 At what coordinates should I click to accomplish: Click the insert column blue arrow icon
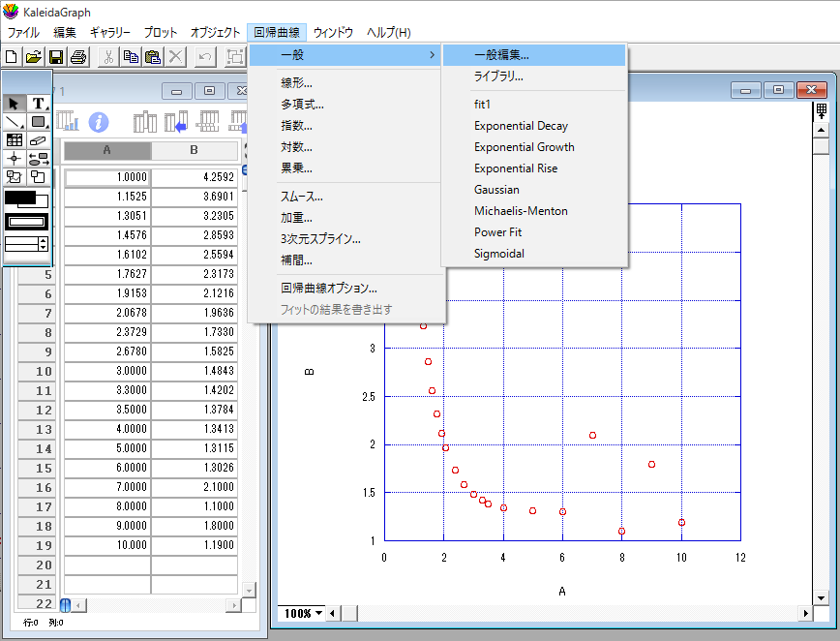coord(176,122)
